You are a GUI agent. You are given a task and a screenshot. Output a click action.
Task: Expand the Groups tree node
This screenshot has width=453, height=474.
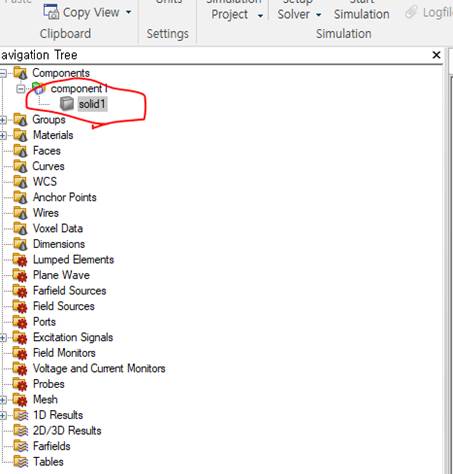pyautogui.click(x=3, y=120)
